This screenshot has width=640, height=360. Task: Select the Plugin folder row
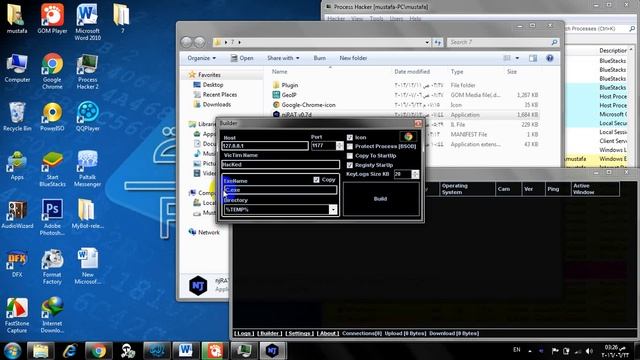point(405,85)
